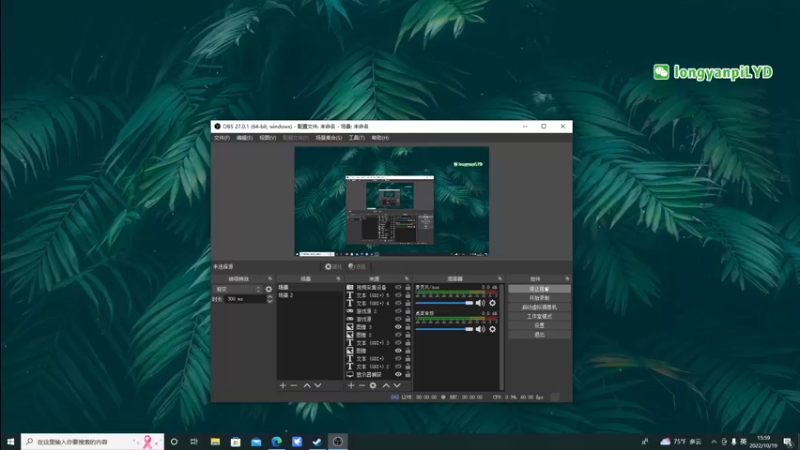Decrease transition duration with down arrow

(x=270, y=302)
